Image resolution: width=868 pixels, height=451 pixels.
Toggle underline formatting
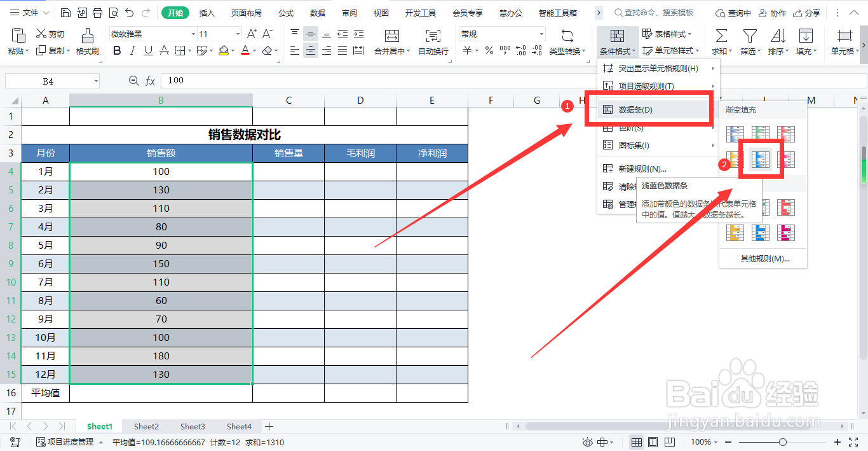(x=148, y=50)
